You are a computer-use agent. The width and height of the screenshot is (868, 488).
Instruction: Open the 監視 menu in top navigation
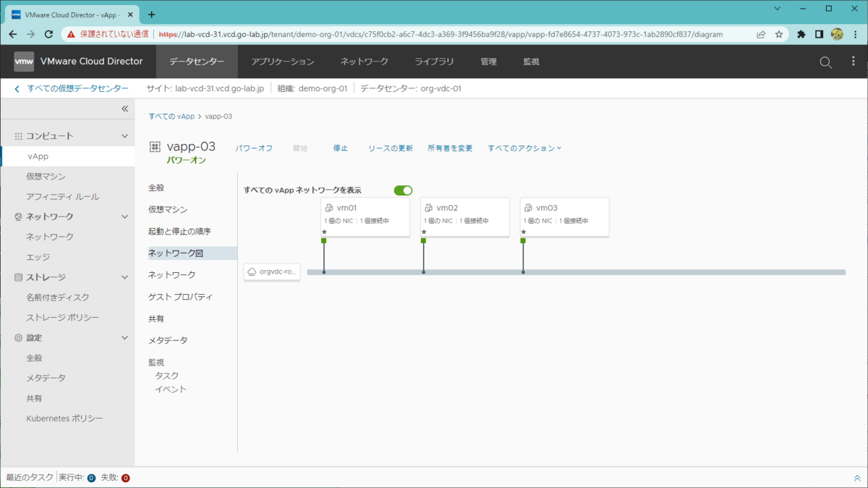click(x=531, y=62)
